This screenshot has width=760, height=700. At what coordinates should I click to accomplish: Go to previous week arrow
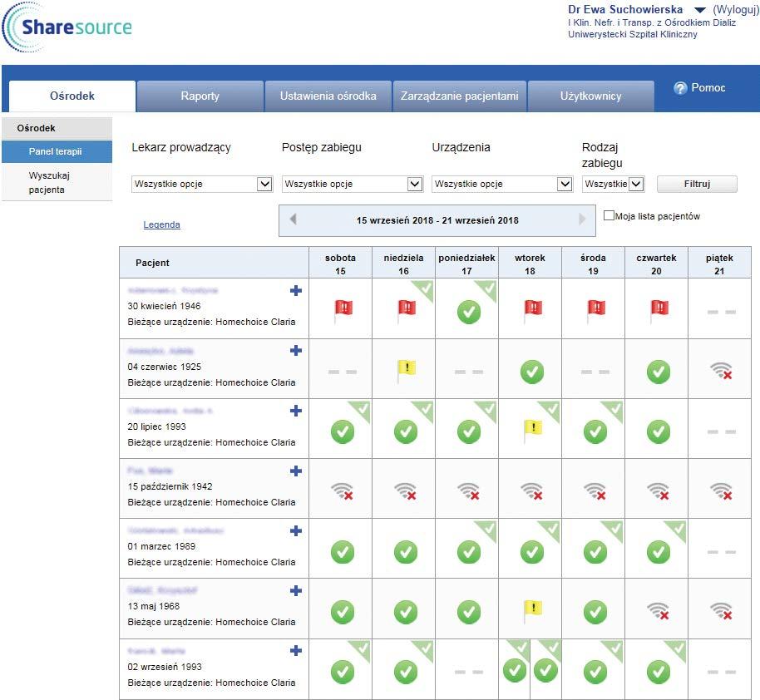click(293, 219)
